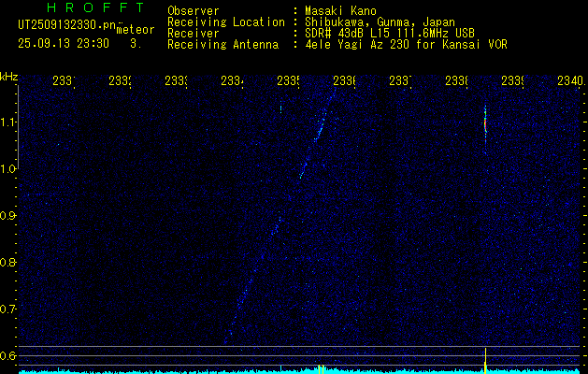Screen dimensions: 588x374
Task: Click the 0.9 kHz frequency label
Action: point(7,216)
